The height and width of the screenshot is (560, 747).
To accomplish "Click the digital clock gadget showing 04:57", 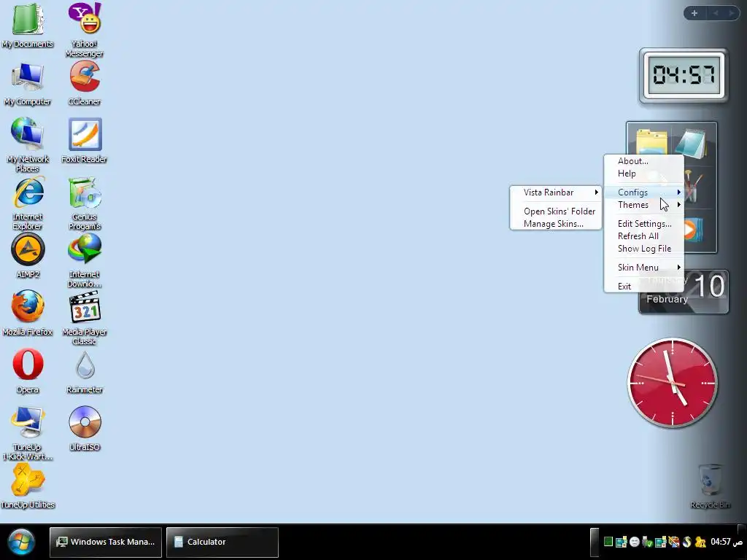I will click(x=684, y=76).
